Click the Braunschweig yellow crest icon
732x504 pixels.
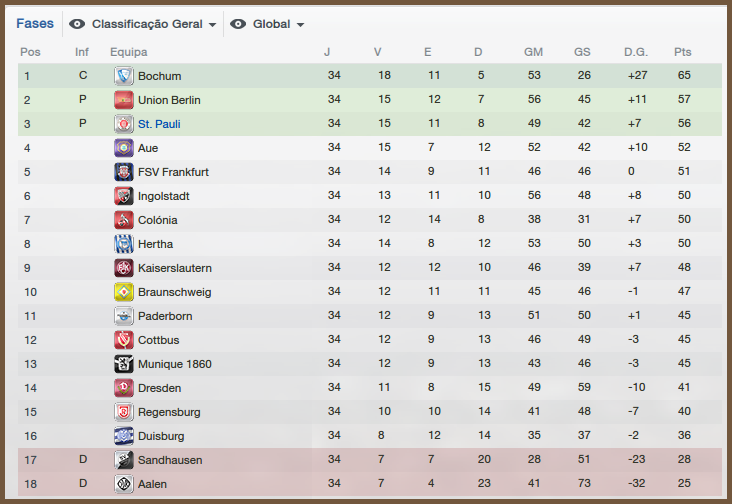[124, 292]
